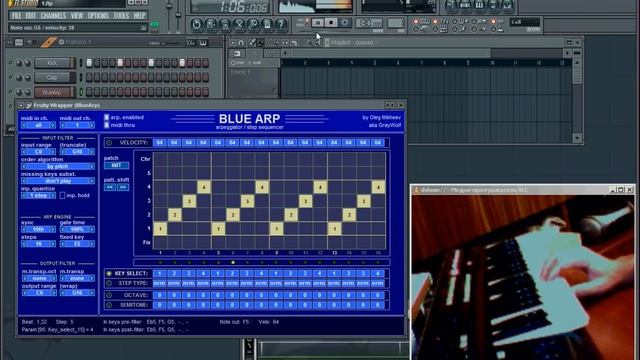Toggle the channel select LED of BlueArp
The height and width of the screenshot is (360, 640).
point(81,92)
